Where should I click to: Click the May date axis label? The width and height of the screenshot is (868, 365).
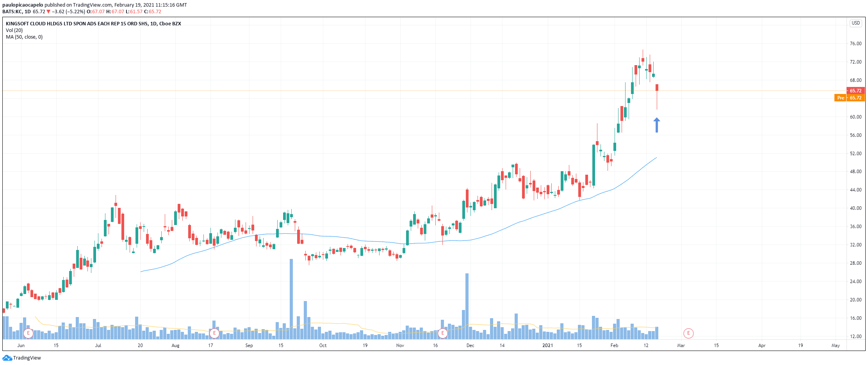pyautogui.click(x=836, y=346)
